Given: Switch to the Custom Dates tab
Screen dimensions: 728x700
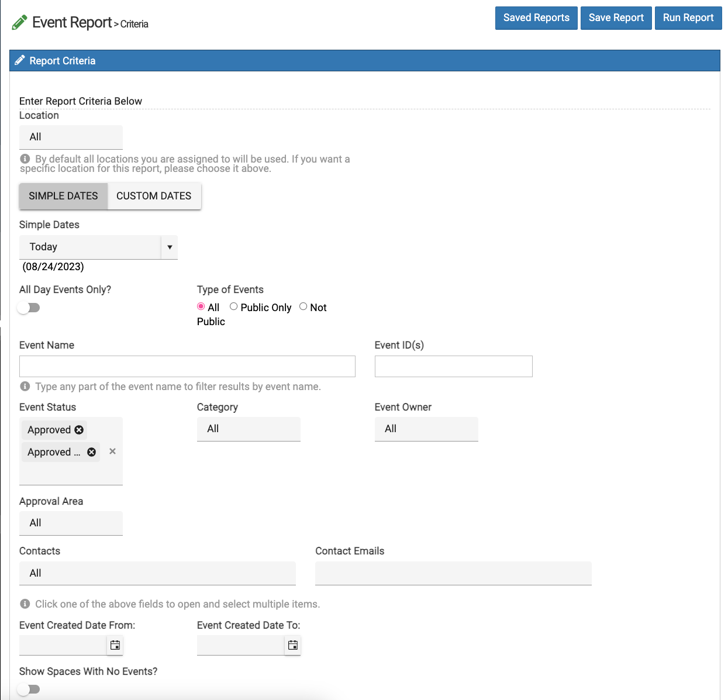Looking at the screenshot, I should pyautogui.click(x=154, y=196).
